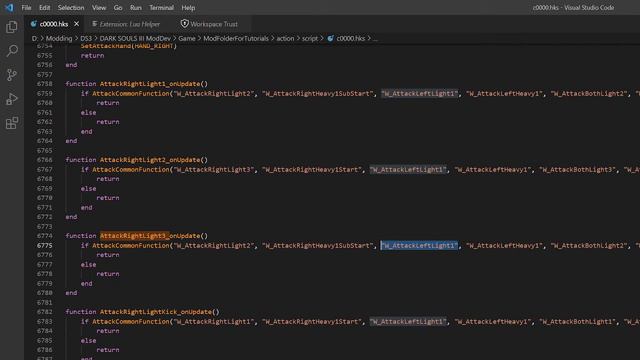The image size is (640, 360).
Task: Click "W_AttackRightLight1" on line 6783
Action: coord(215,321)
